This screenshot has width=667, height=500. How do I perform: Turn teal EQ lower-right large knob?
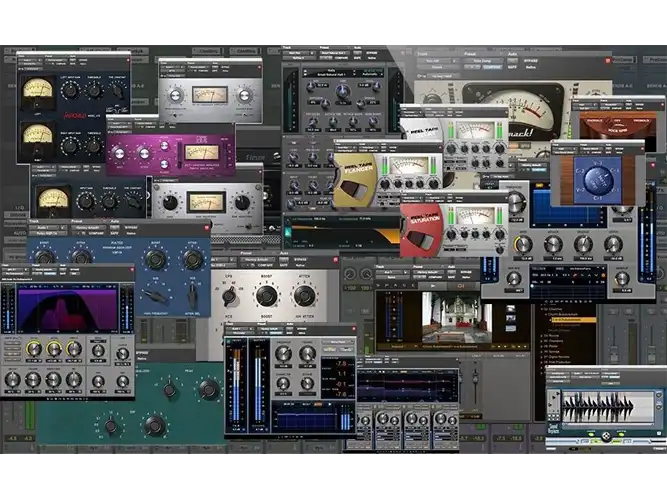coord(155,425)
